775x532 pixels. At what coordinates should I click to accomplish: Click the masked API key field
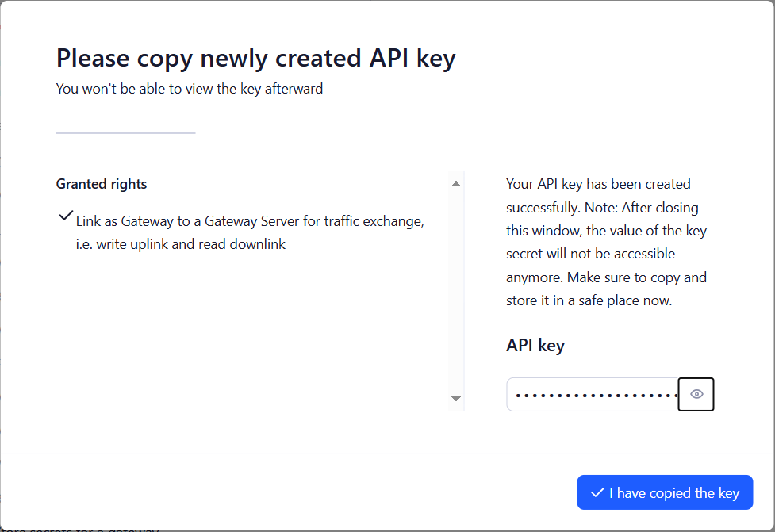(593, 394)
